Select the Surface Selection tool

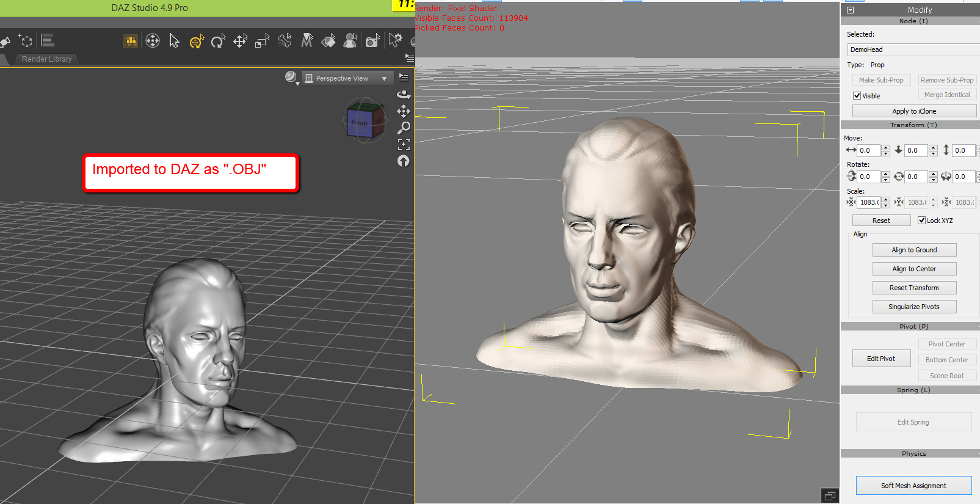click(328, 41)
